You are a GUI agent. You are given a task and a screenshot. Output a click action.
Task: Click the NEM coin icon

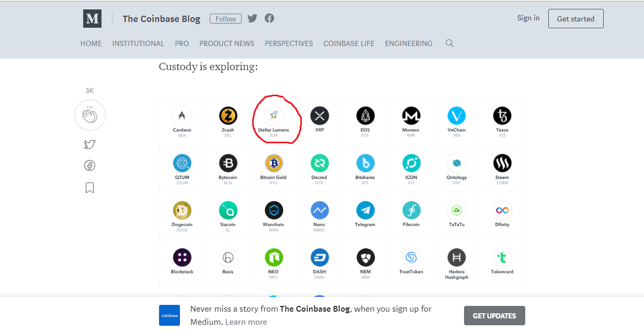click(x=366, y=257)
